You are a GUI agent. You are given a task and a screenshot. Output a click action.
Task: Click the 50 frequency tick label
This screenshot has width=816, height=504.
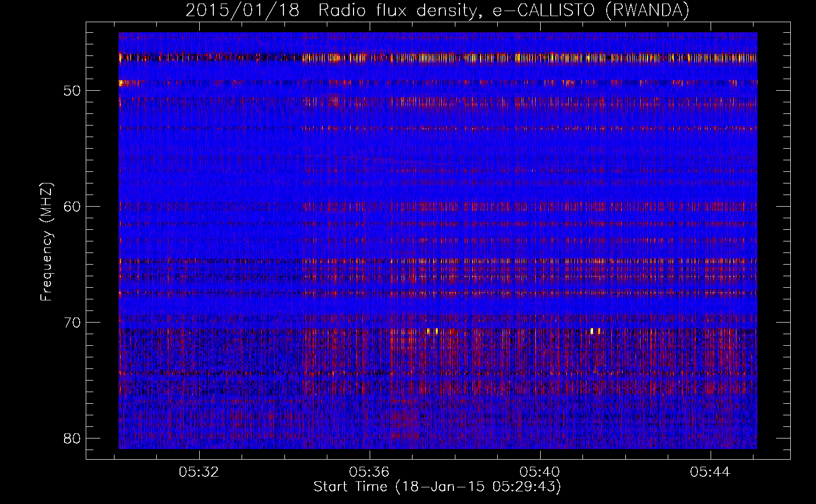(73, 91)
